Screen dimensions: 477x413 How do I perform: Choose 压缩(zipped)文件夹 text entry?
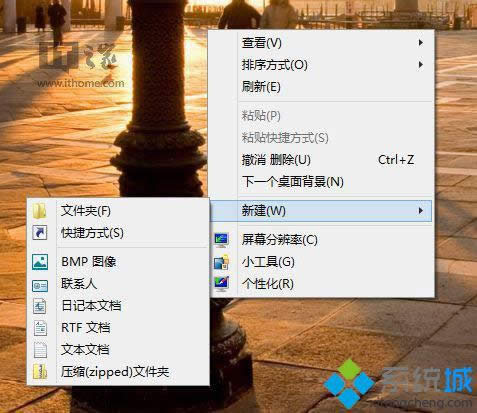115,372
